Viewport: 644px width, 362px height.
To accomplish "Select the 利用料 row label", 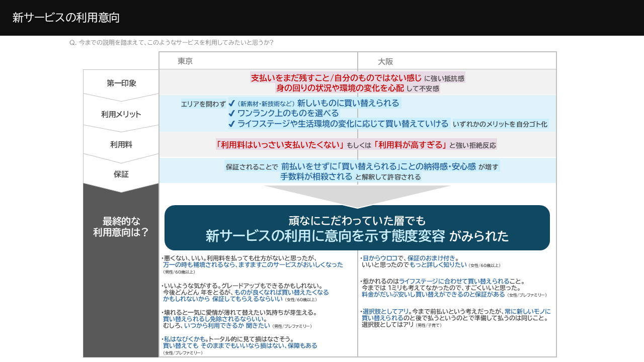I will coord(121,145).
